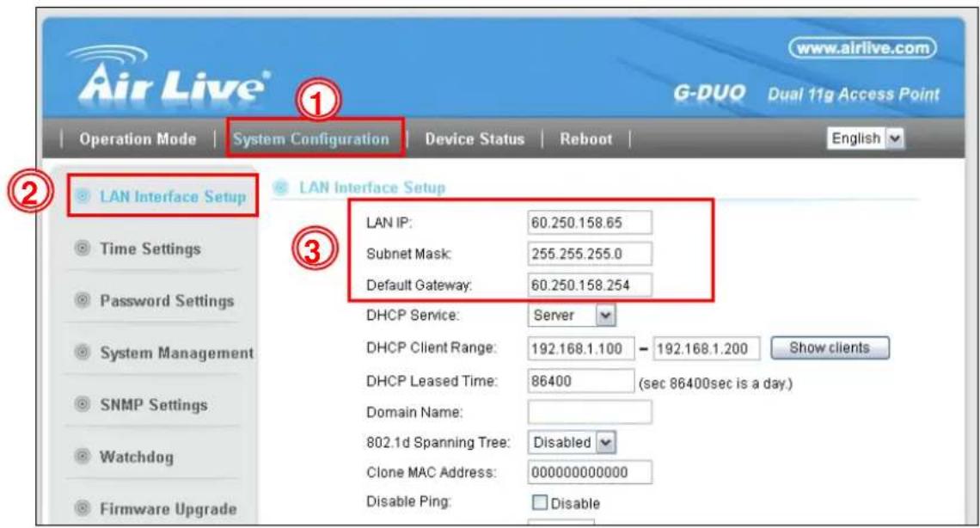The width and height of the screenshot is (980, 528).
Task: Focus the Subnet Mask field
Action: click(590, 254)
